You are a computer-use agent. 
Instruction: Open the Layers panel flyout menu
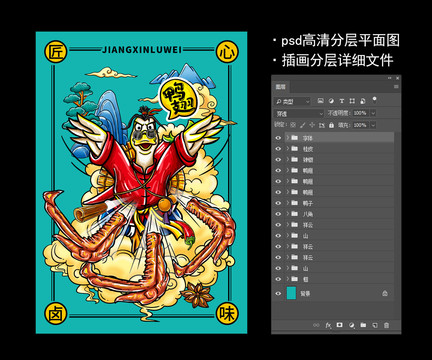[x=396, y=87]
